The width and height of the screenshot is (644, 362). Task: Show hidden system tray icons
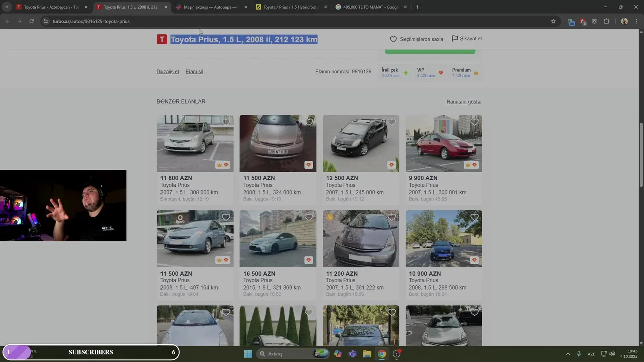point(568,354)
